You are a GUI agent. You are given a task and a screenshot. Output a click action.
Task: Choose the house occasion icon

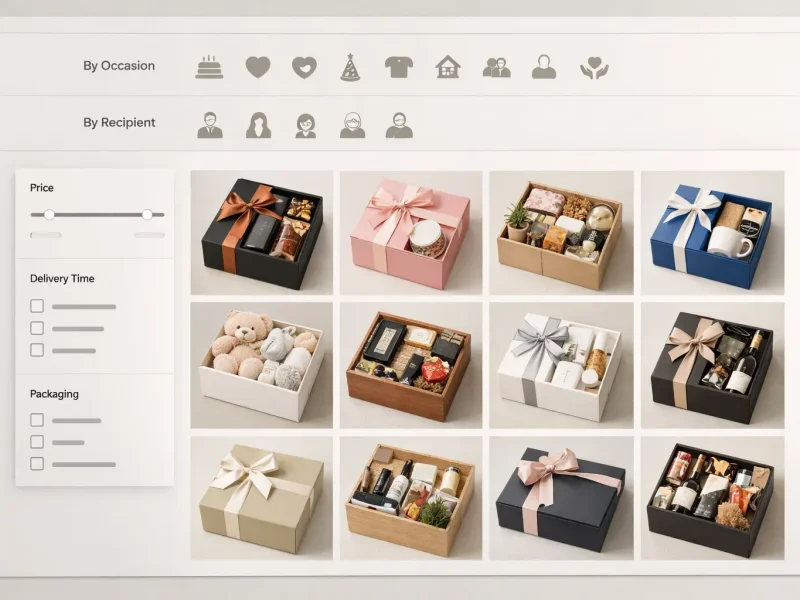click(448, 67)
